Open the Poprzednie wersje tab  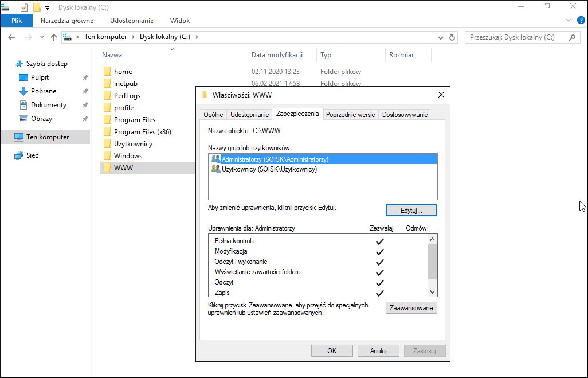point(350,115)
